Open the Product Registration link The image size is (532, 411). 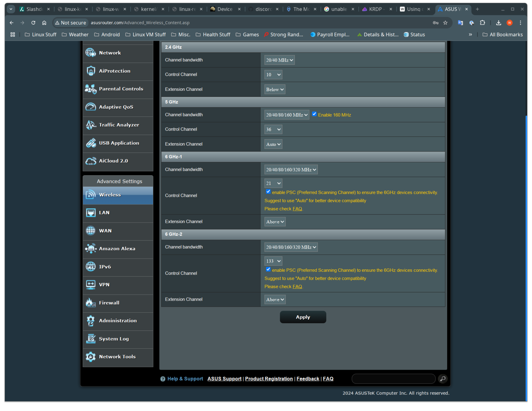tap(269, 379)
